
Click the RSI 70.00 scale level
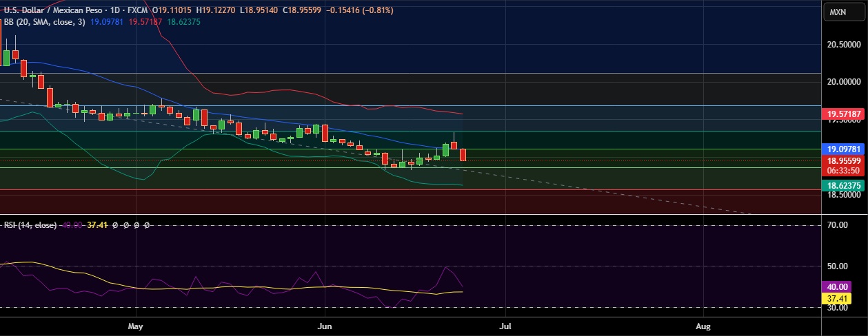point(838,224)
